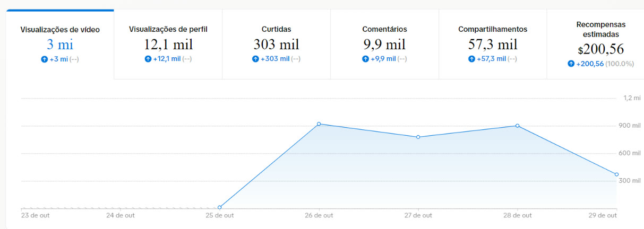This screenshot has height=229, width=644.
Task: Click the 303 mil likes value
Action: [x=277, y=44]
